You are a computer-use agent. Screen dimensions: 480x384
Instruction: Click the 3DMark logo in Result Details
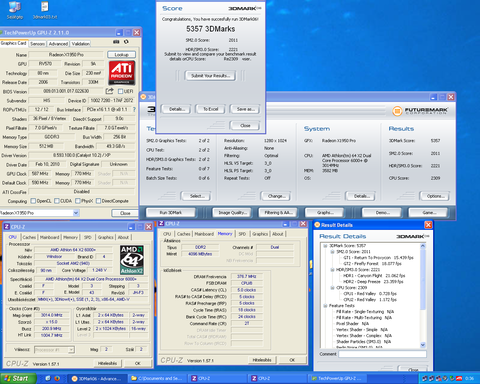(x=412, y=236)
